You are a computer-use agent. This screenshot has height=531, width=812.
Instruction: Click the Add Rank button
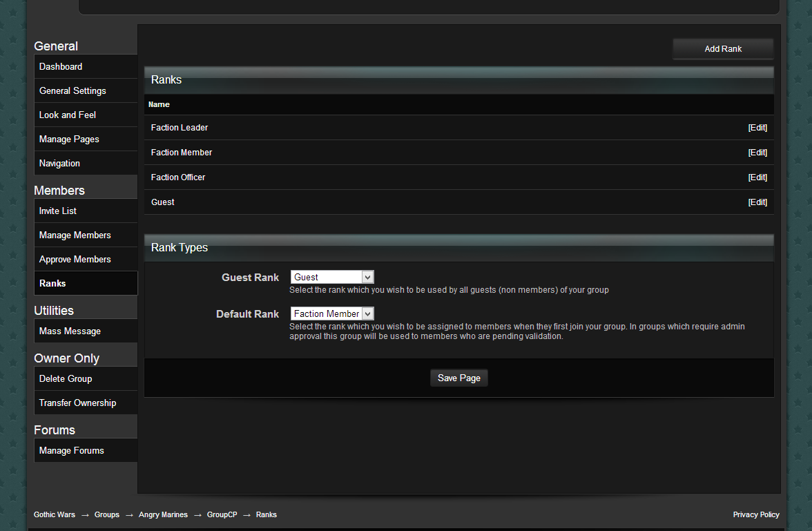[723, 49]
